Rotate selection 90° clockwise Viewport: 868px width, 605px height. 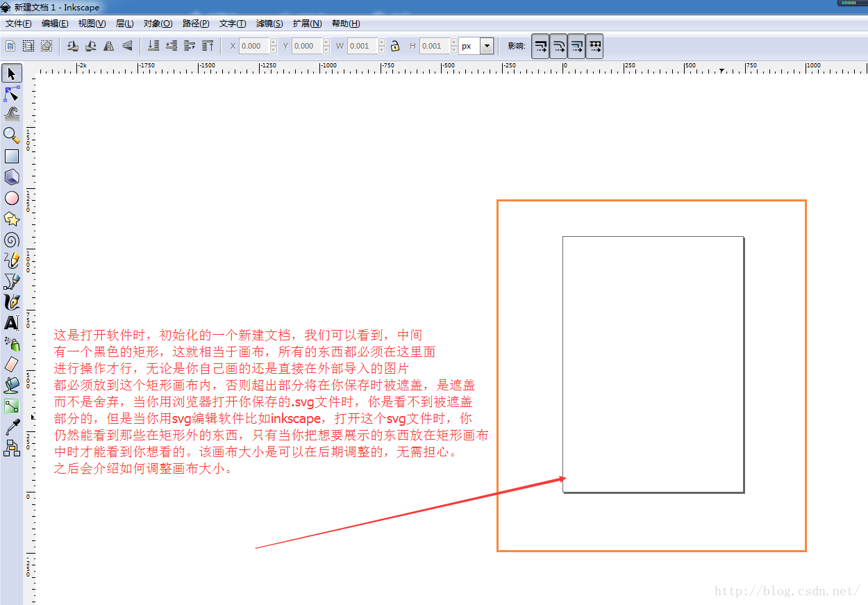(x=91, y=46)
